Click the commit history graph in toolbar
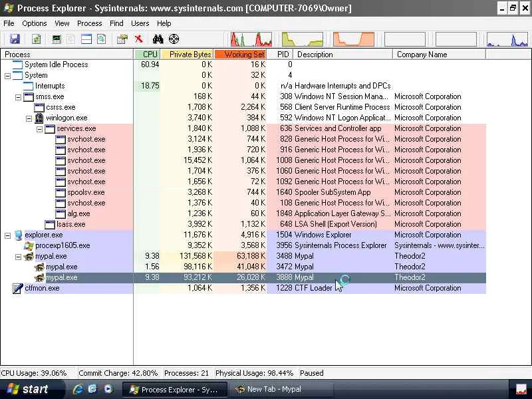 303,39
